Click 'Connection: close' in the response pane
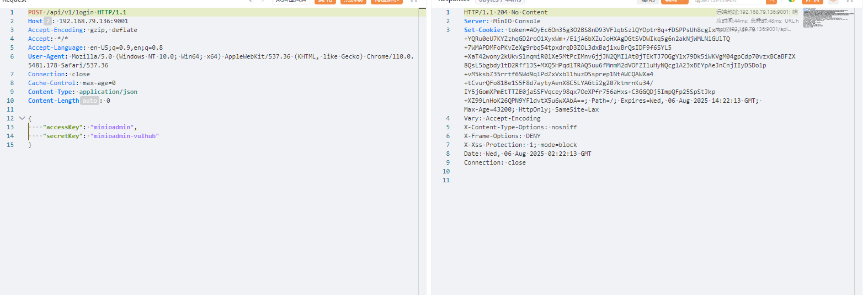Viewport: 868px width, 295px height. pyautogui.click(x=495, y=162)
